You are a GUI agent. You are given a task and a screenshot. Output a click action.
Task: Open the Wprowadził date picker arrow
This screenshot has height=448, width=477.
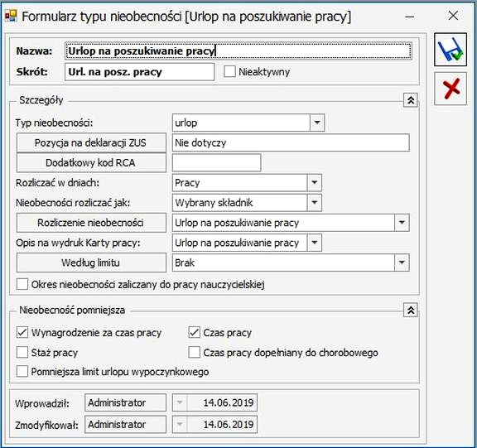pos(180,402)
